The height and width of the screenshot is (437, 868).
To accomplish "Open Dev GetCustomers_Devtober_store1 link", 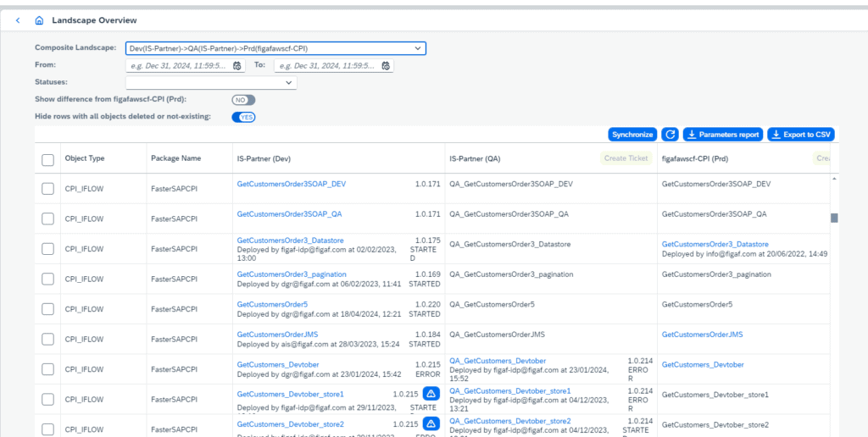I will (x=291, y=395).
